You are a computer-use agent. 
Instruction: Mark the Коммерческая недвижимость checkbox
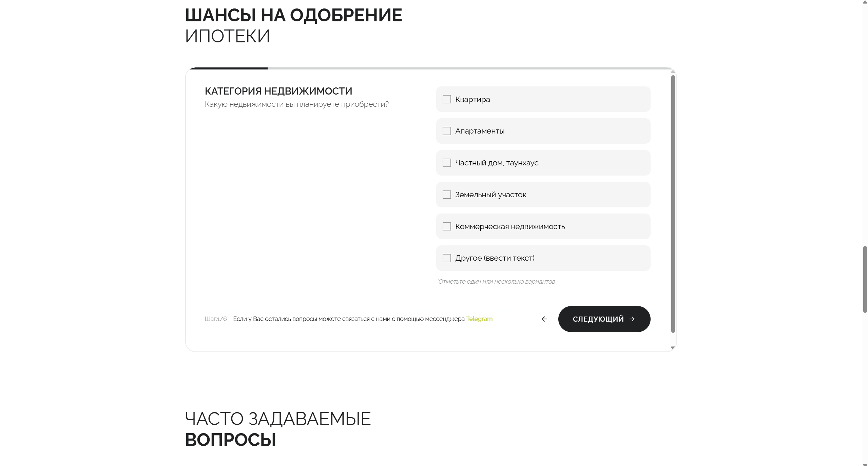click(447, 226)
